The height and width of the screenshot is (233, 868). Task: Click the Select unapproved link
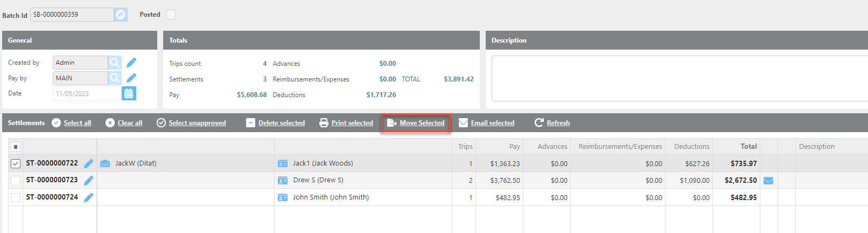pyautogui.click(x=191, y=123)
